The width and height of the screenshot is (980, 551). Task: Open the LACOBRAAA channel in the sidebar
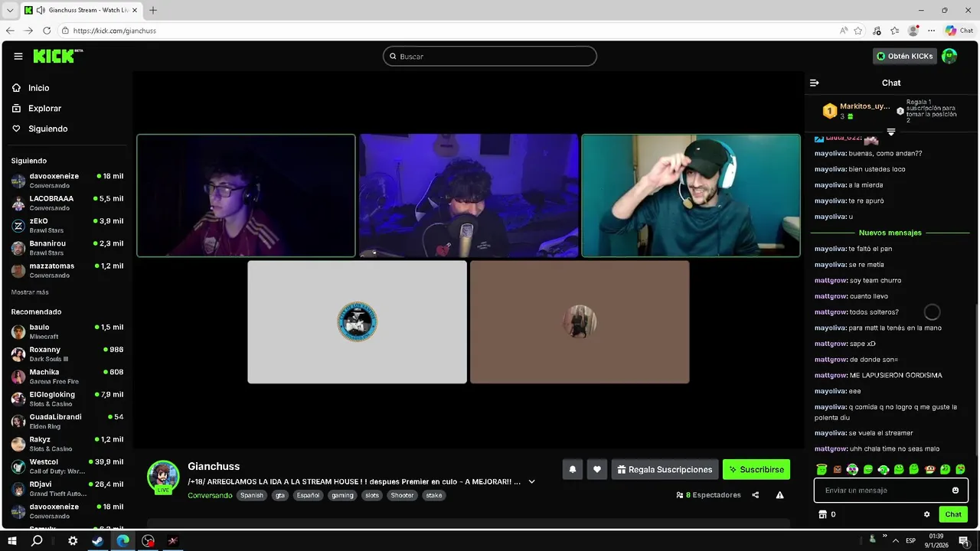coord(67,203)
